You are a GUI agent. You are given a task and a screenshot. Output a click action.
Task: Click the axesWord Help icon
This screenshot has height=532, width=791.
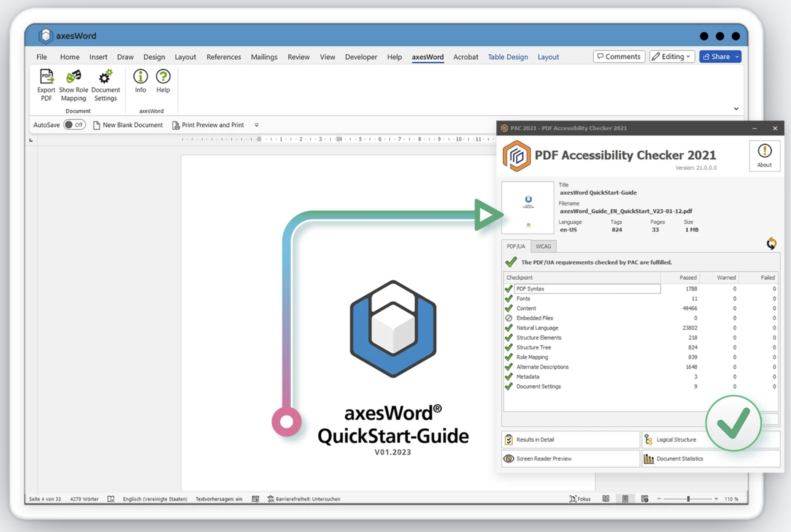point(163,77)
